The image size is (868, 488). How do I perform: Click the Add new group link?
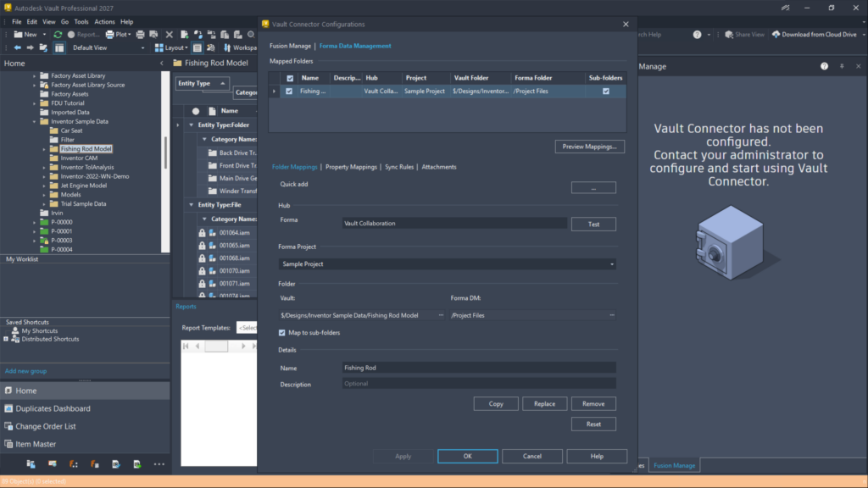[26, 371]
